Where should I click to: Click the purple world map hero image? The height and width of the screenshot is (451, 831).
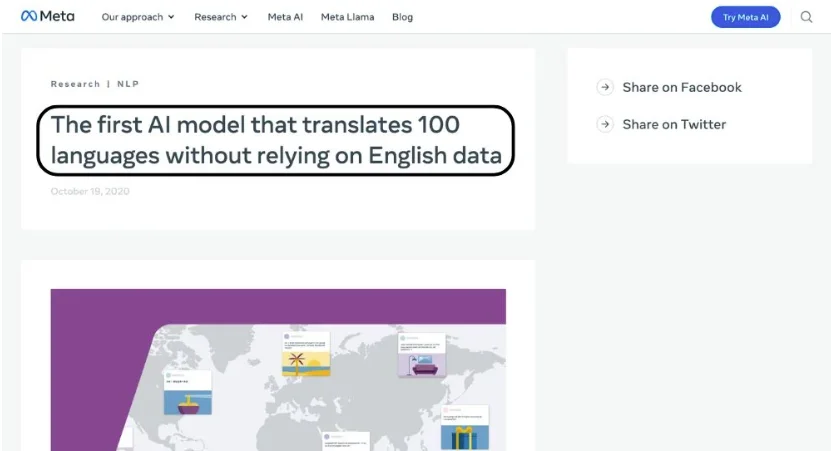click(x=278, y=370)
